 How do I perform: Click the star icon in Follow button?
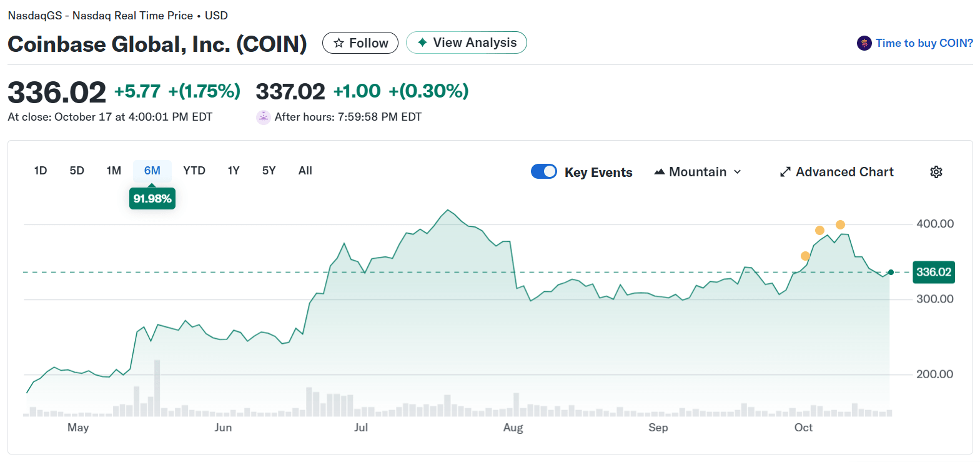pyautogui.click(x=339, y=43)
